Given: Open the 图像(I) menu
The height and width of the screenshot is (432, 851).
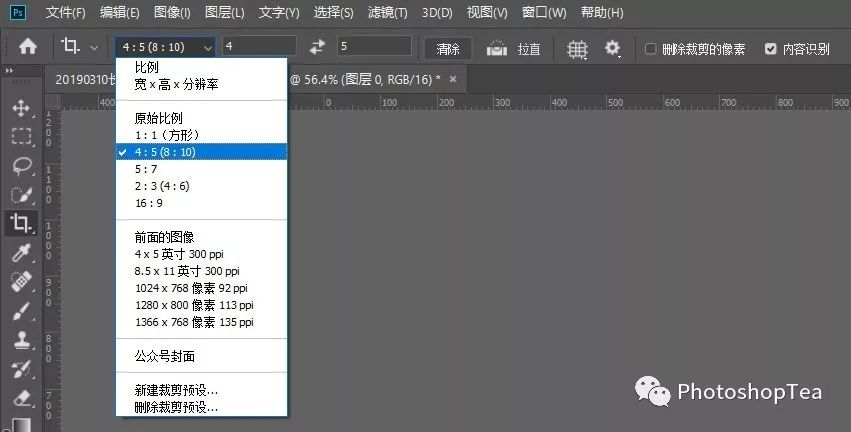Looking at the screenshot, I should [172, 12].
